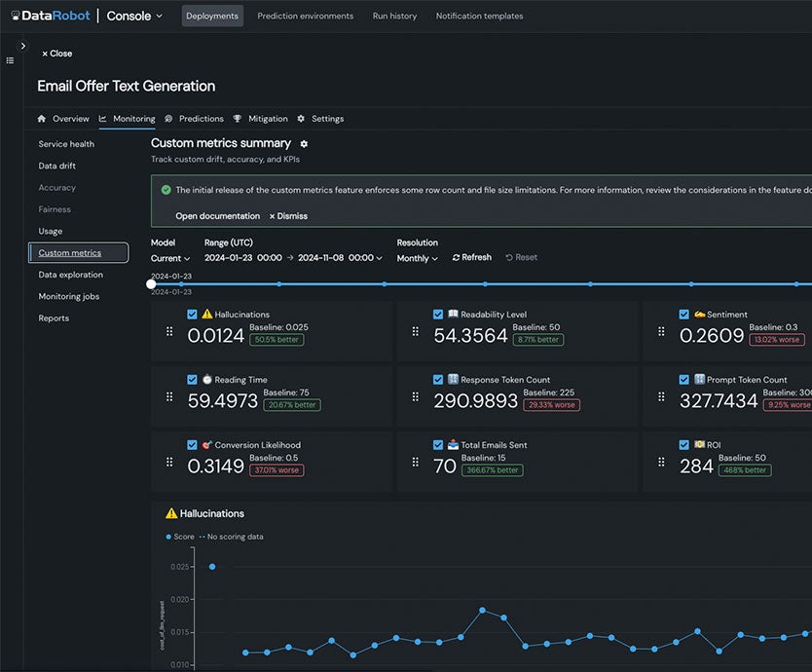Select the Data drift menu item
Screen dimensions: 812x672
(x=57, y=166)
